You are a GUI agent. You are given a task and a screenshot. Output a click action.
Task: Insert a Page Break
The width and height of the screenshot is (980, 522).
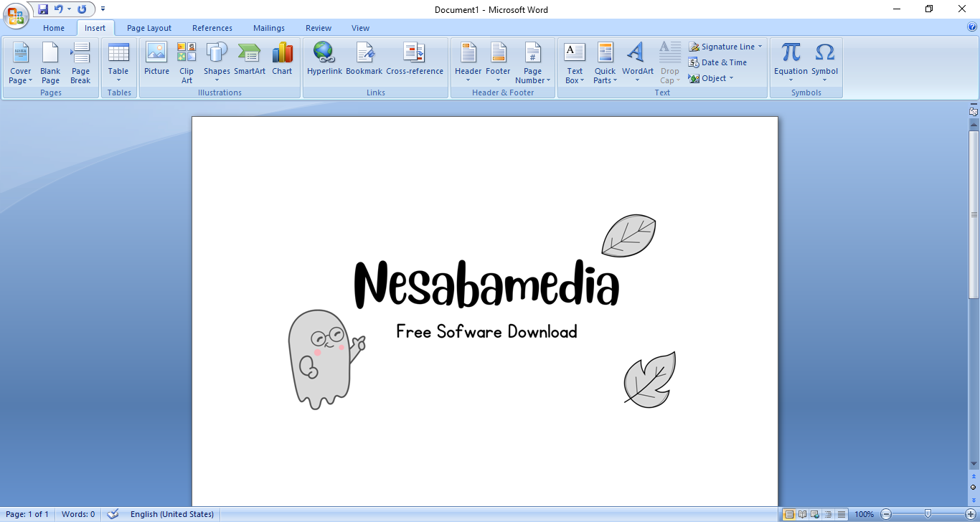tap(80, 63)
